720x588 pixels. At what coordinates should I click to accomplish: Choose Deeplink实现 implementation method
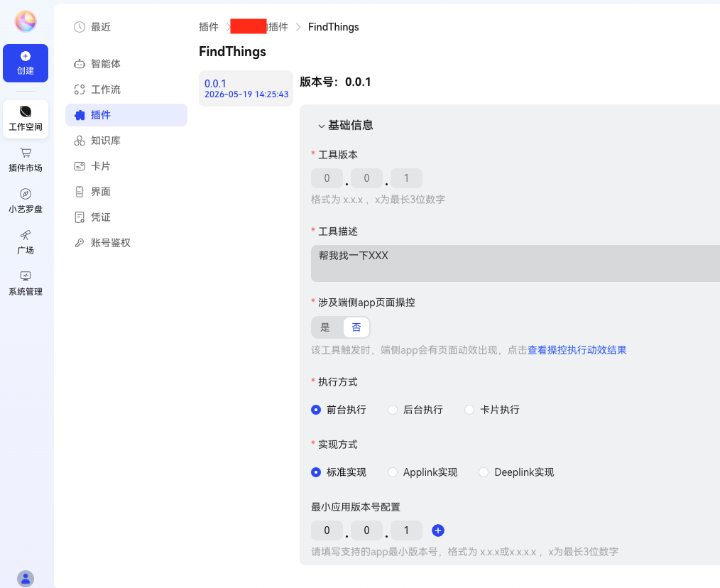tap(517, 472)
